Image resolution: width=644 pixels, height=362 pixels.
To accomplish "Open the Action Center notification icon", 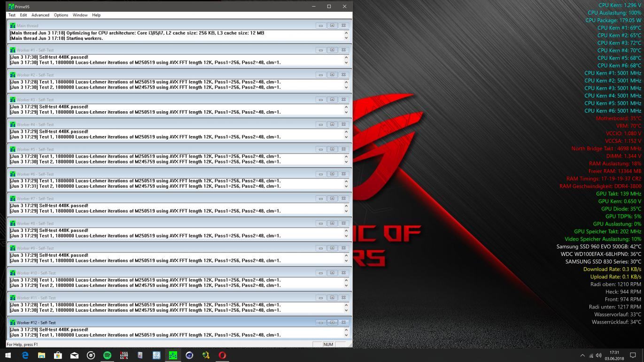I will pos(633,355).
